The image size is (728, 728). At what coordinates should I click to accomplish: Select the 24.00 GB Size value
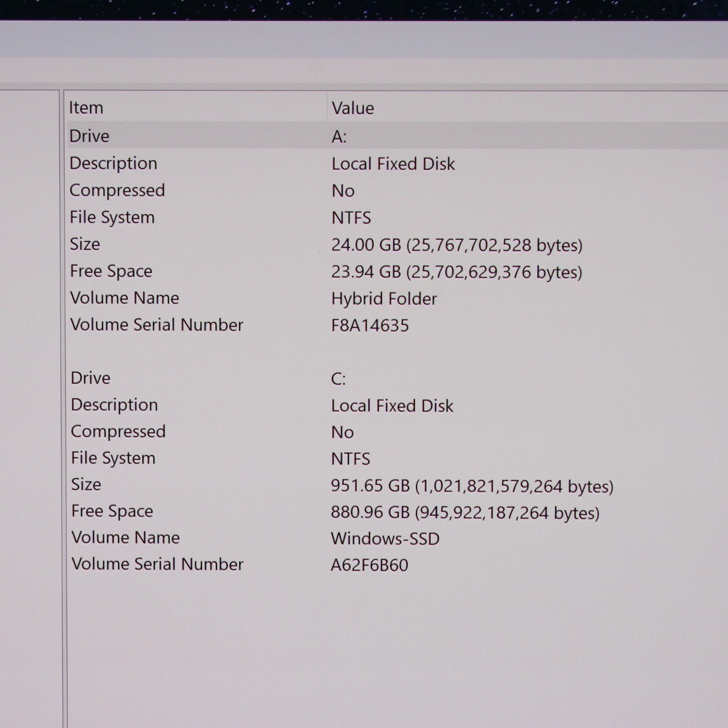(456, 245)
